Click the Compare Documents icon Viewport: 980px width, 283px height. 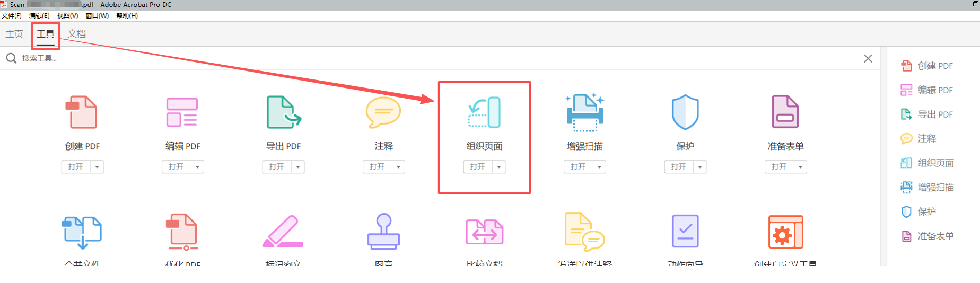click(484, 232)
